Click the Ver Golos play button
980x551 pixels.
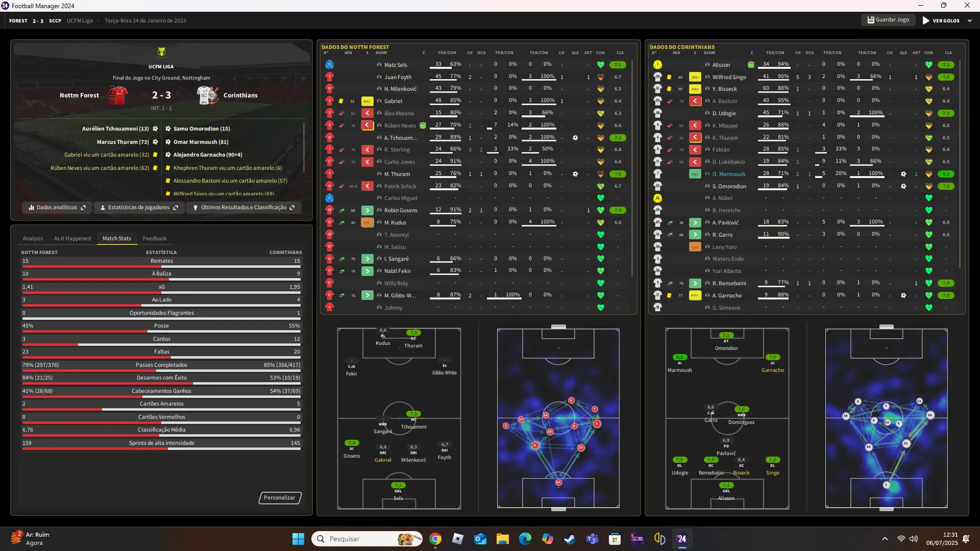pyautogui.click(x=940, y=20)
